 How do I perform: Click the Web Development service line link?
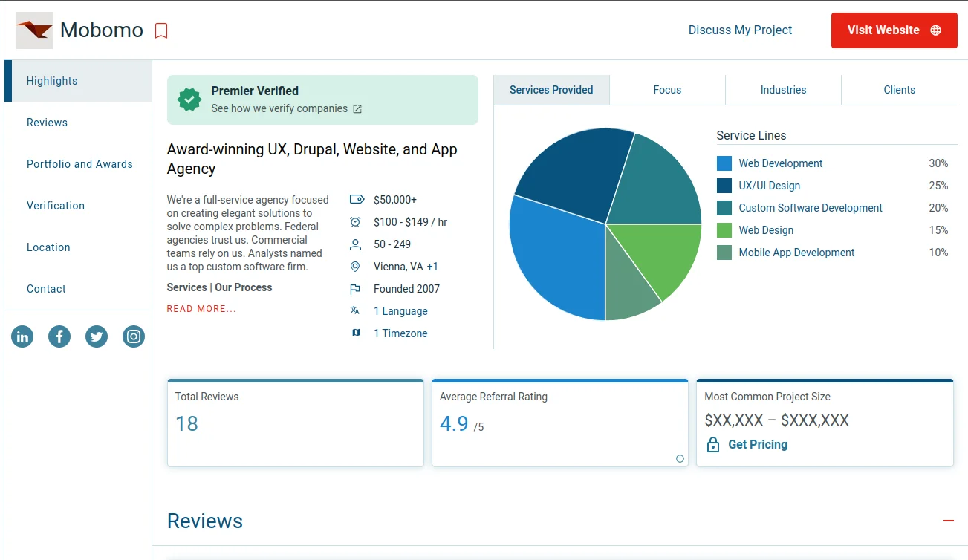coord(781,163)
